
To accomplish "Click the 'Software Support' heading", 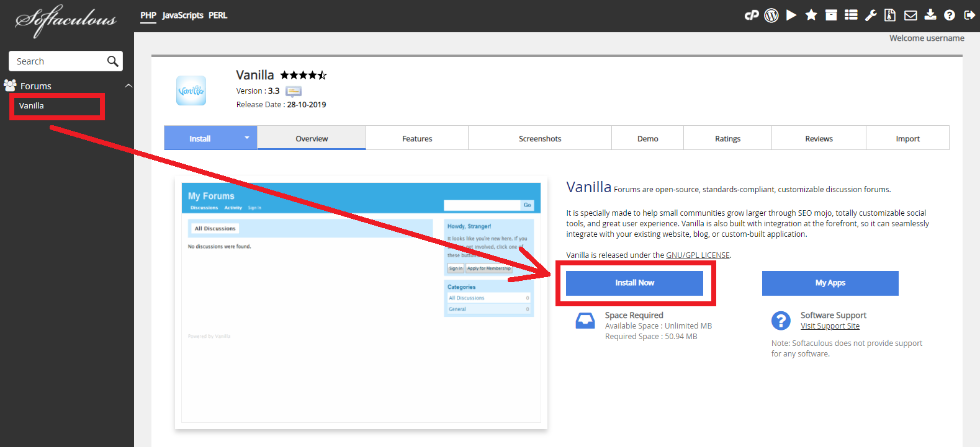I will 833,315.
